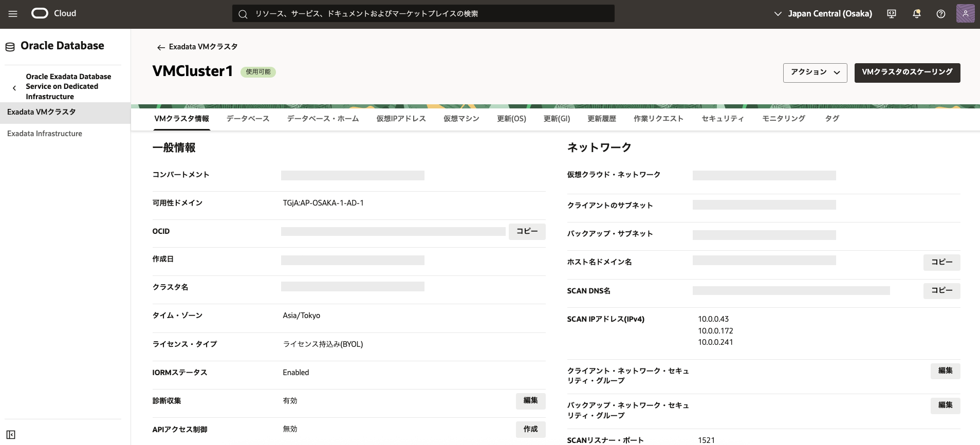Screen dimensions: 980x445
Task: Select Exadata Infrastructure in the sidebar
Action: (45, 134)
